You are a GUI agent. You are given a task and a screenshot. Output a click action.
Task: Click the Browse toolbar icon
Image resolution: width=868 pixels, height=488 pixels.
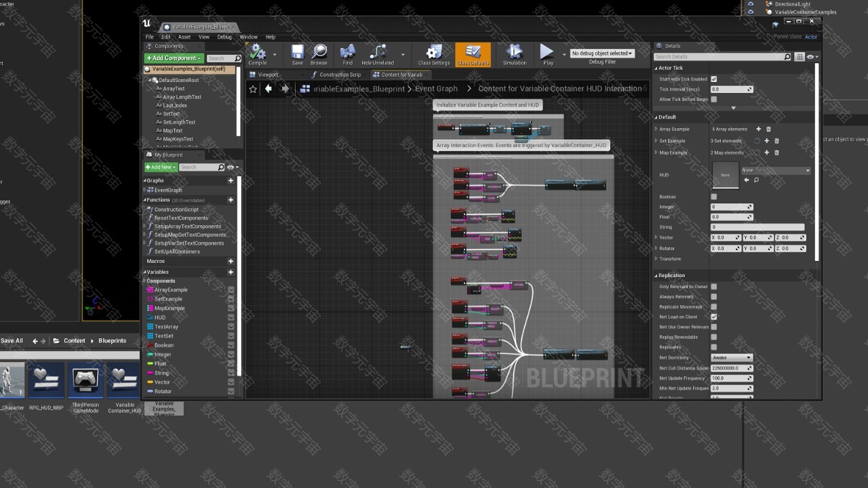(319, 53)
